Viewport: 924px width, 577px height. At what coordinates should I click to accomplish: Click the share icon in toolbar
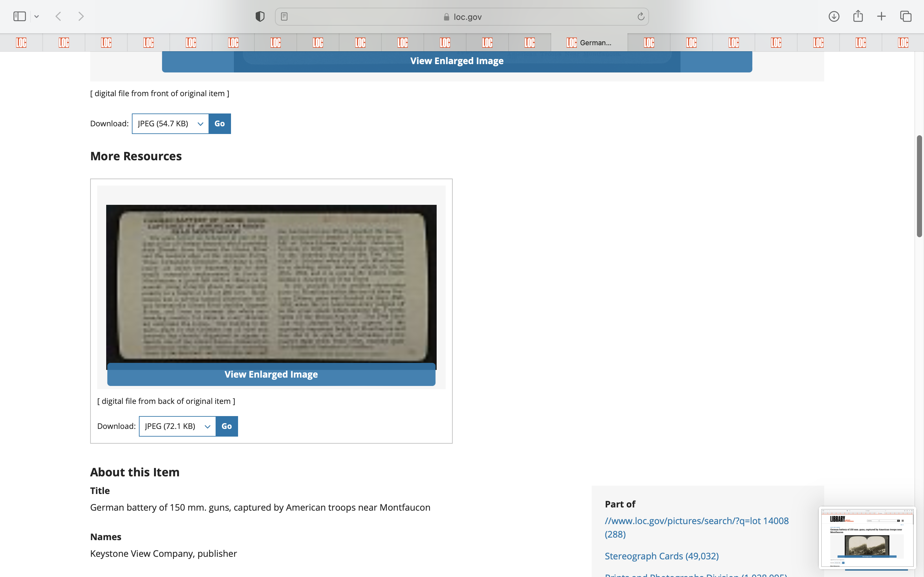858,16
